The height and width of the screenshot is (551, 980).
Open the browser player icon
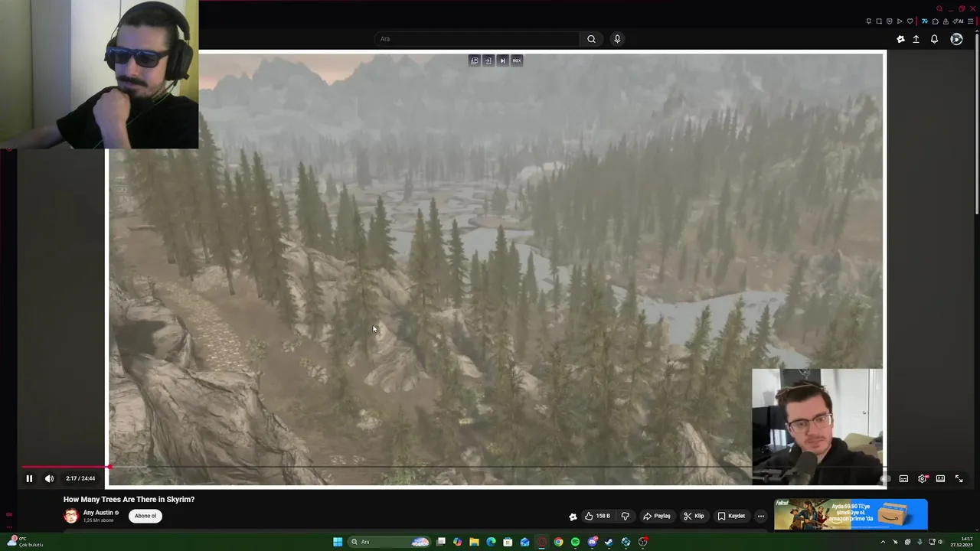coord(900,21)
